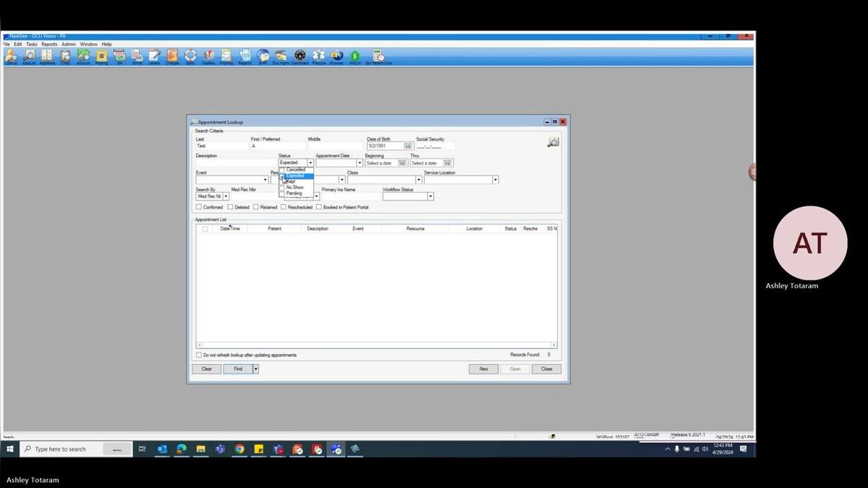Open the Admin menu
Screen dimensions: 868x488
point(69,44)
